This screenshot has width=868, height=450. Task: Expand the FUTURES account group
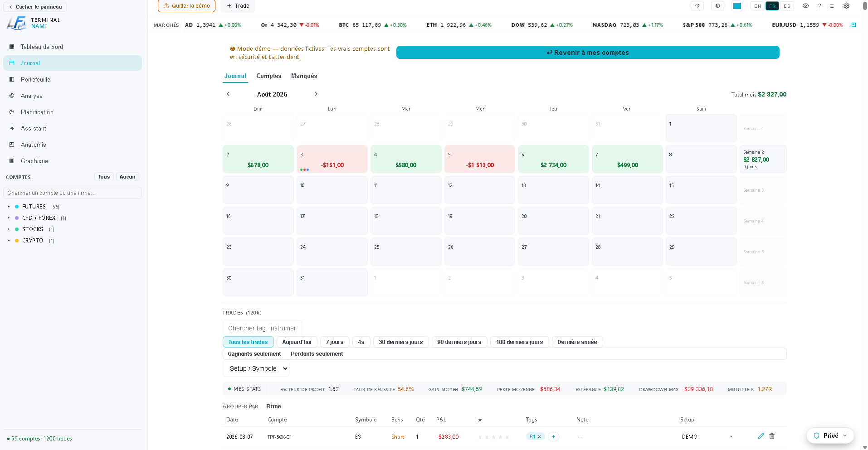[9, 207]
